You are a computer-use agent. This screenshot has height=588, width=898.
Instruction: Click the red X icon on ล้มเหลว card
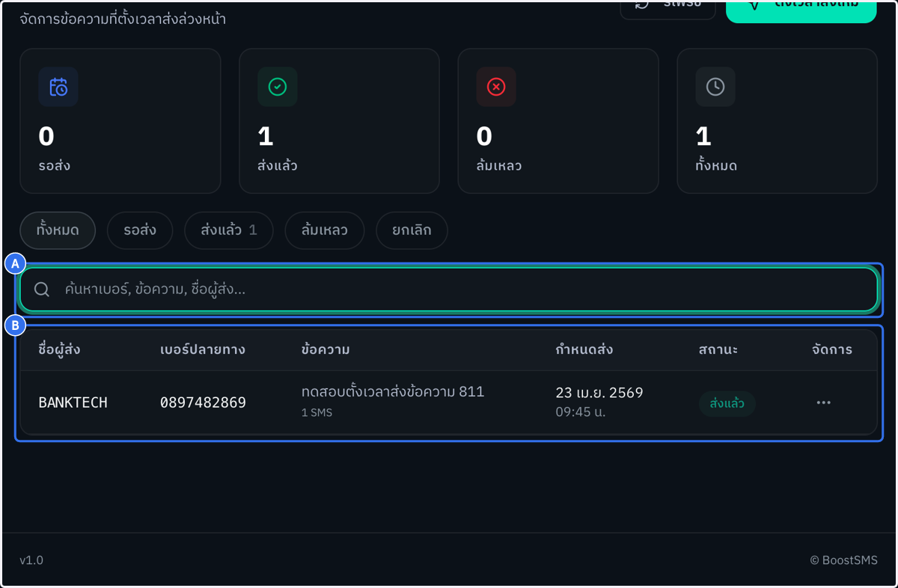496,87
